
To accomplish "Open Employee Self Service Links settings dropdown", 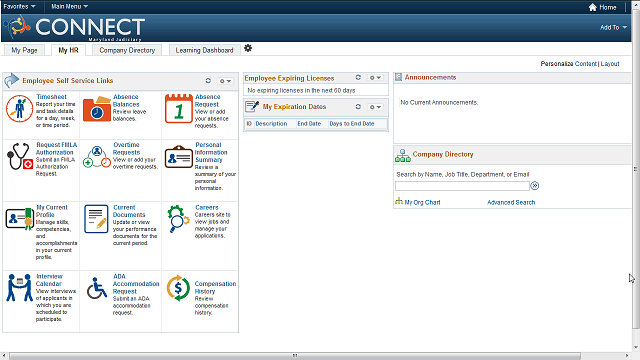I will [x=225, y=81].
